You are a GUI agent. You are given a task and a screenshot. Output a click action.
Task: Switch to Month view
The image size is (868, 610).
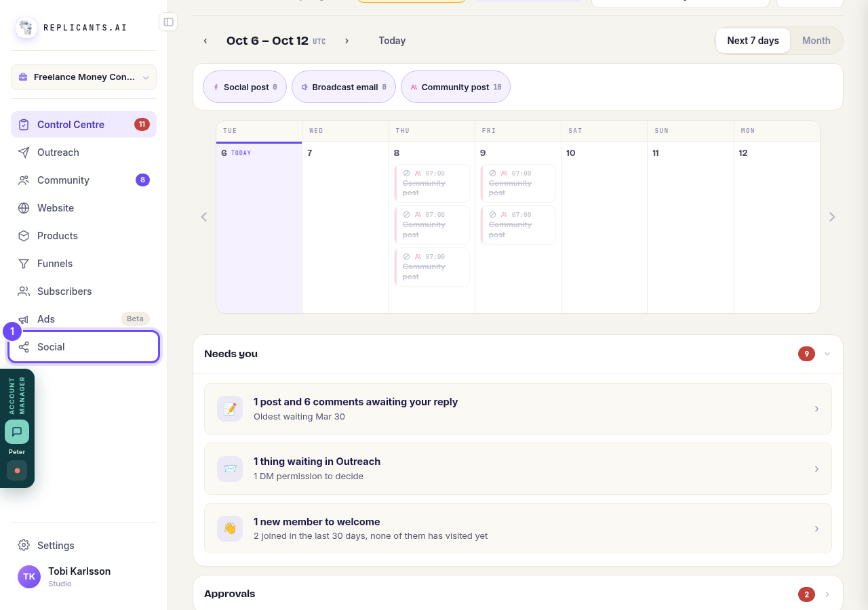pos(816,41)
